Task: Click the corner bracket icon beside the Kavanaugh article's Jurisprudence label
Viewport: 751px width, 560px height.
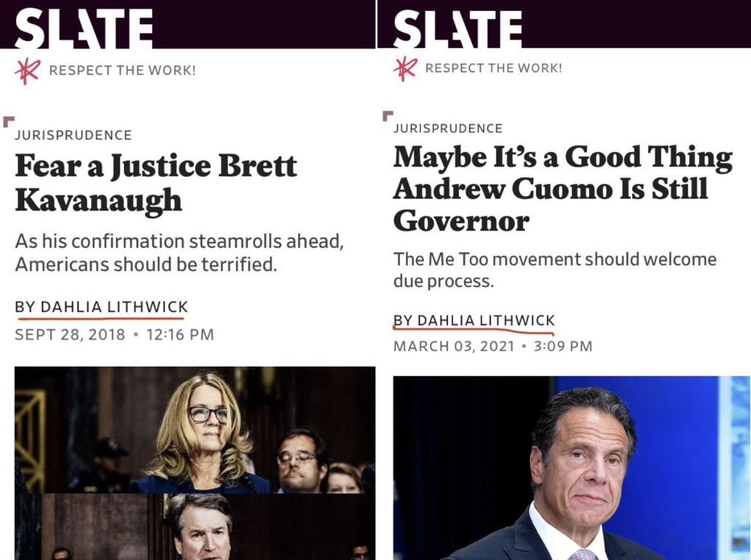Action: (x=8, y=121)
